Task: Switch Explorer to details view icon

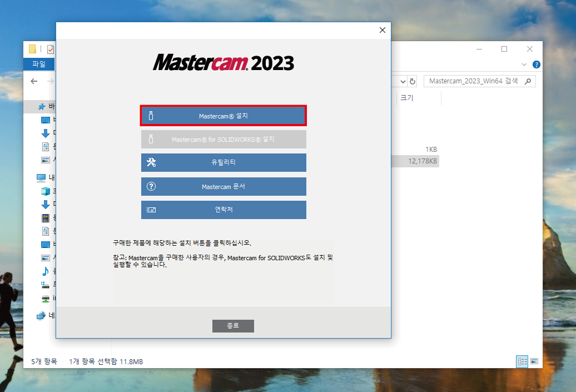Action: [522, 361]
